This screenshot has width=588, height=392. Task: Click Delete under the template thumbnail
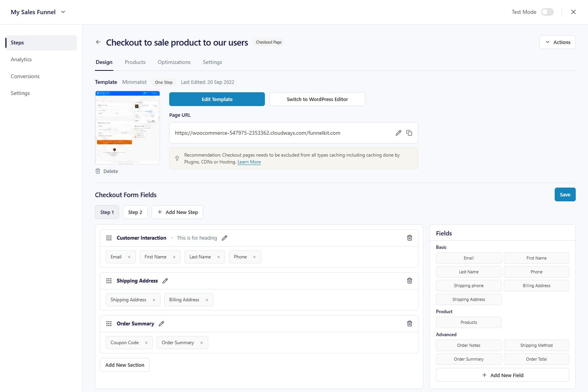[x=111, y=171]
